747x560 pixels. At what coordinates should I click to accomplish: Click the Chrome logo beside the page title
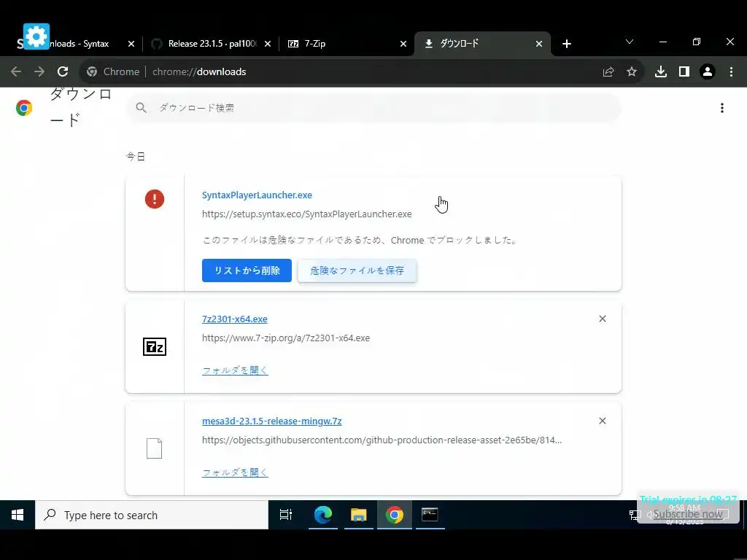click(24, 108)
